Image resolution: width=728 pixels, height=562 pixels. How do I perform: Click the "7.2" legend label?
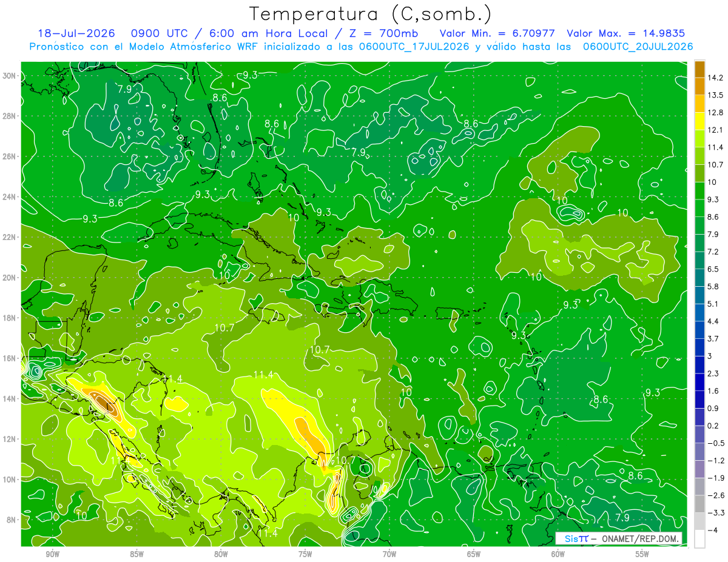coord(713,252)
